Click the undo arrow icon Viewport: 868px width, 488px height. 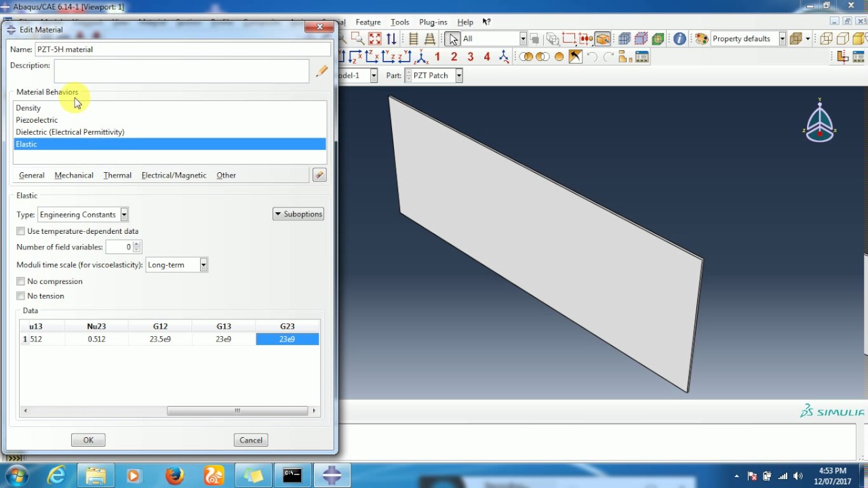click(592, 57)
